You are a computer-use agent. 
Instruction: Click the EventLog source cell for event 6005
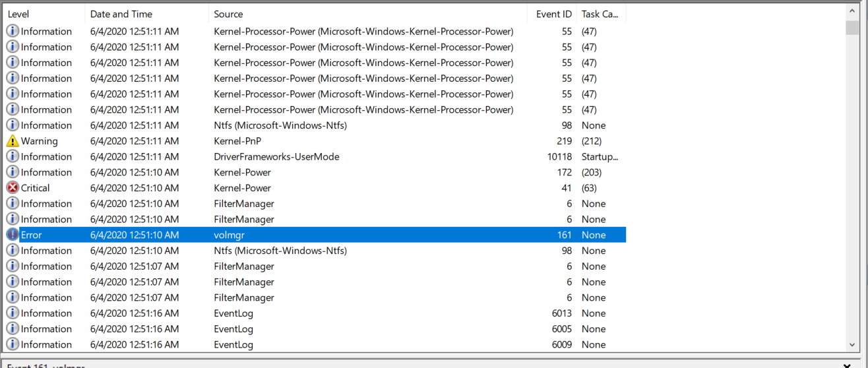tap(233, 329)
